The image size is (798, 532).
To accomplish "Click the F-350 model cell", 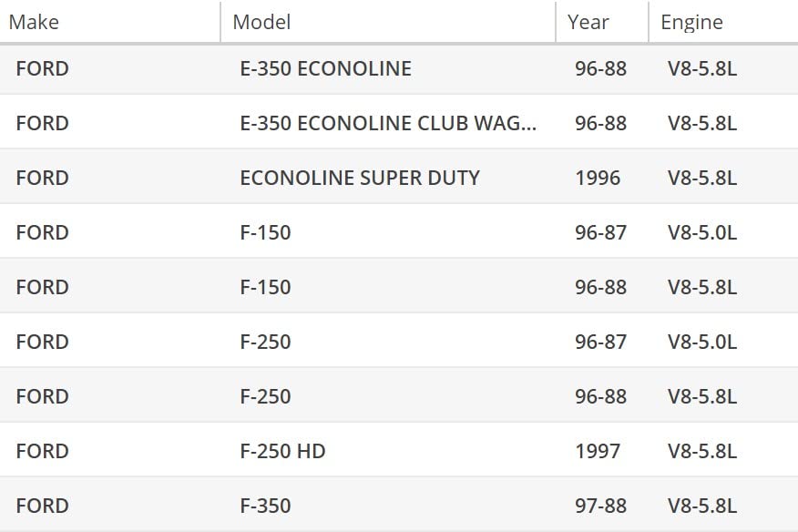I will (266, 506).
